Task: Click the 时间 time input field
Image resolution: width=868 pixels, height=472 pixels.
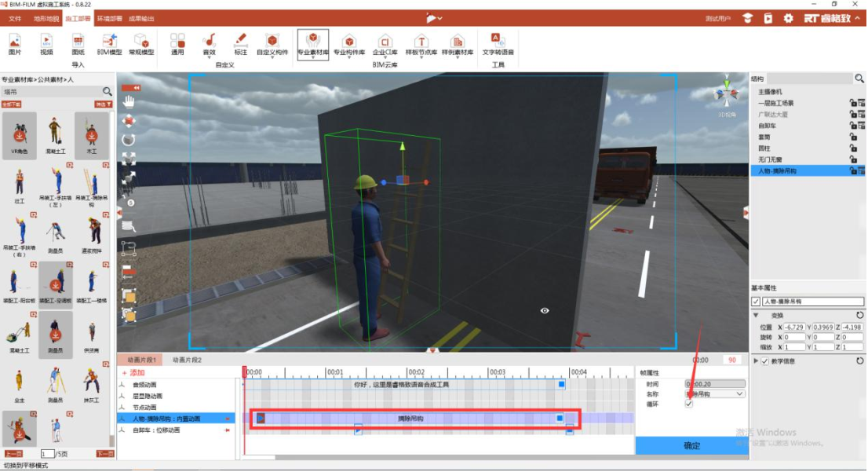Action: tap(715, 384)
